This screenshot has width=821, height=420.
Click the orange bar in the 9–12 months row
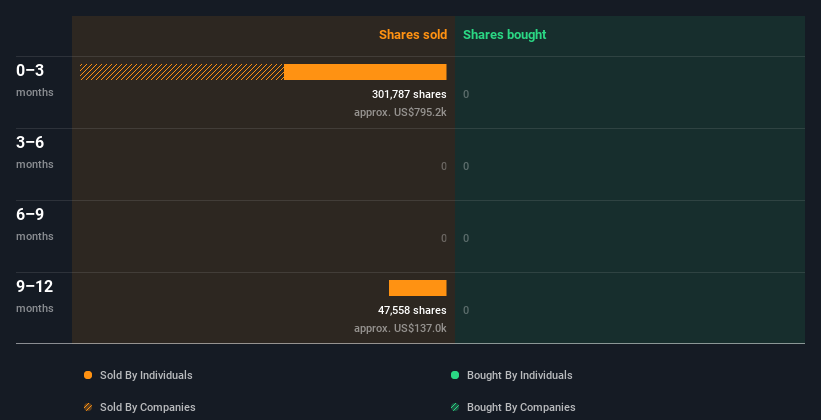coord(418,288)
